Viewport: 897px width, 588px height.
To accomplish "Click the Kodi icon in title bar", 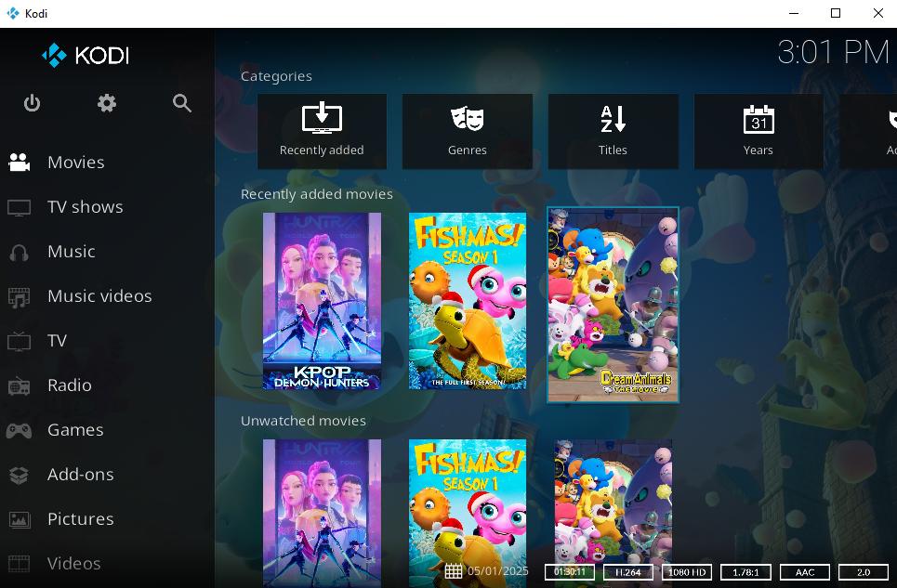I will (x=13, y=13).
